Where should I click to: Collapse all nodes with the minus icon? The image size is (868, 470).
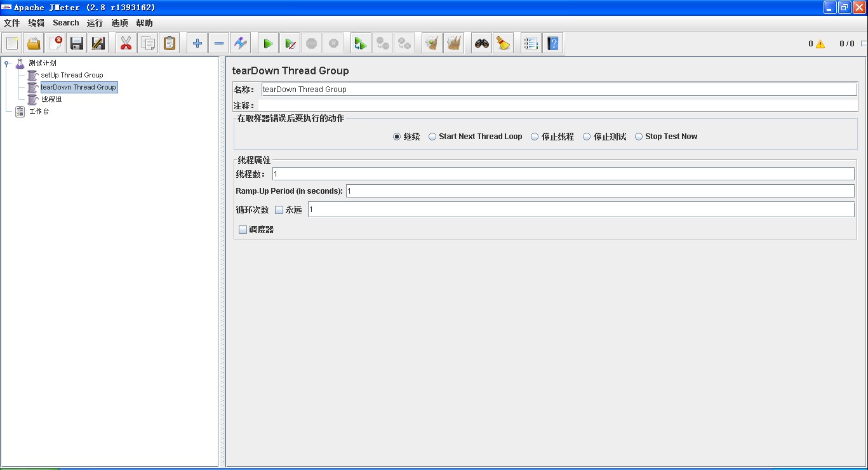coord(219,43)
